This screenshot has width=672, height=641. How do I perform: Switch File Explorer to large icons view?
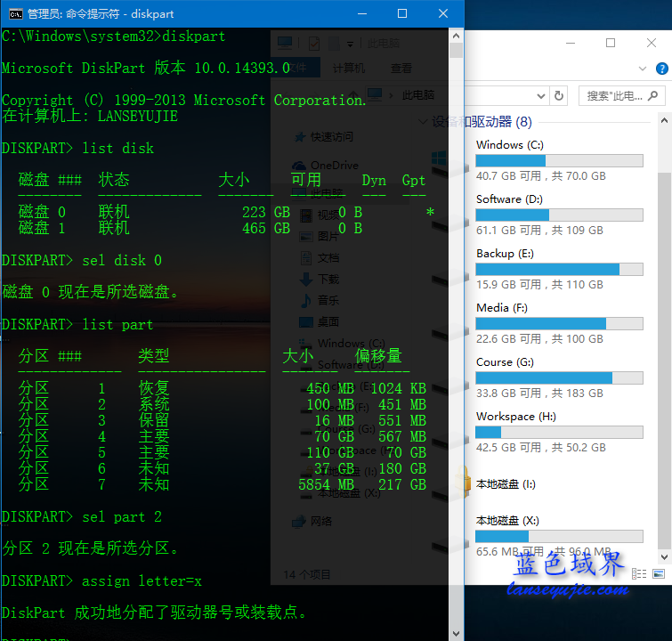tap(659, 573)
